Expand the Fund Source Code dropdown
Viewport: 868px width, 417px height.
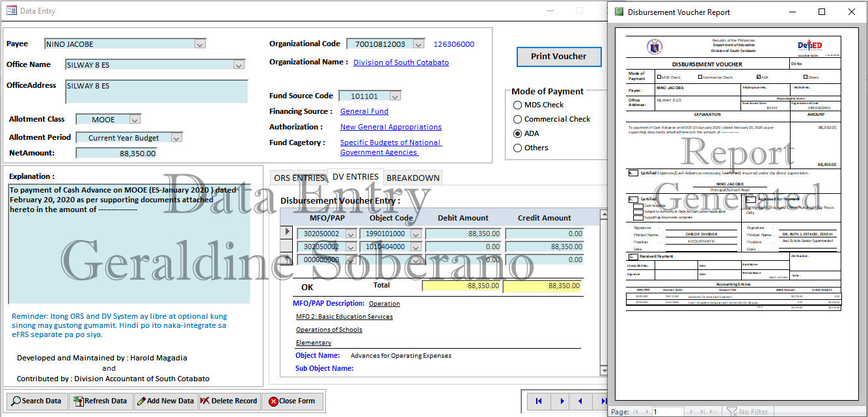[394, 96]
